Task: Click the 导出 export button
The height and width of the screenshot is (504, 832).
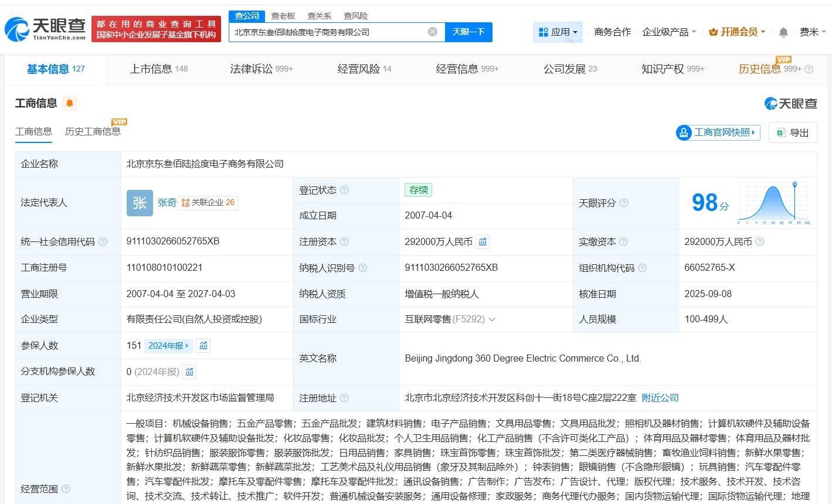Action: pyautogui.click(x=793, y=132)
